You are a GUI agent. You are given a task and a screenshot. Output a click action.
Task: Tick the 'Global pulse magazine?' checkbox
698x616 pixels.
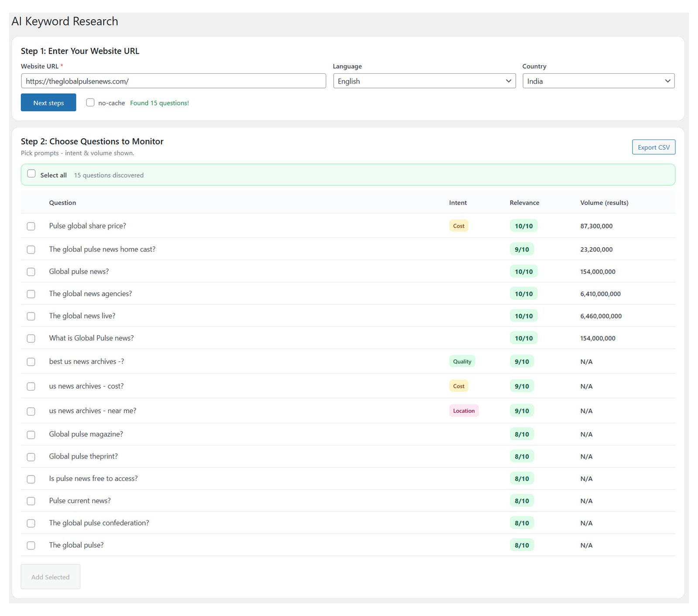(x=31, y=435)
